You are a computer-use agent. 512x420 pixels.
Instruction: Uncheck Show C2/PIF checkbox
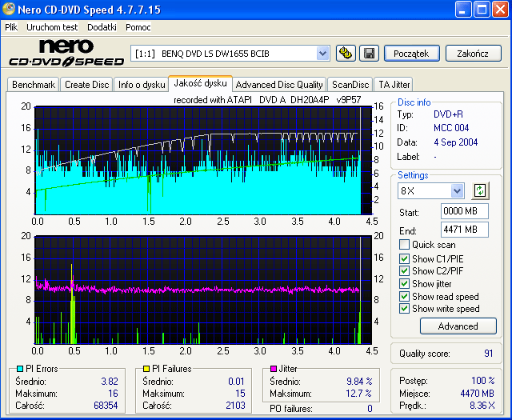pyautogui.click(x=404, y=270)
